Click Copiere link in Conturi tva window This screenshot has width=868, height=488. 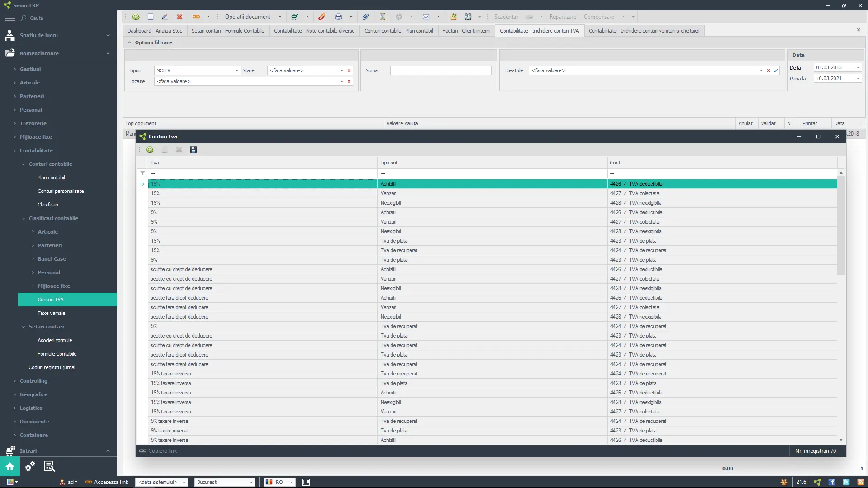158,451
